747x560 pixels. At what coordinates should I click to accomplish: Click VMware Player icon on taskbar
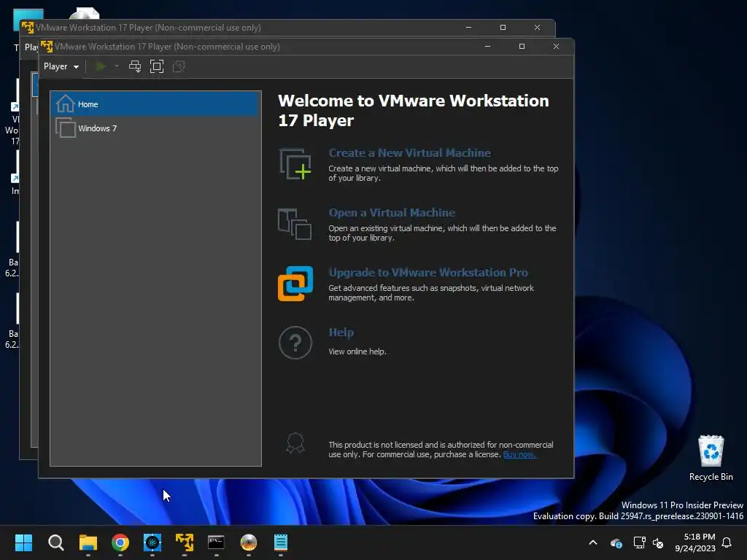[x=185, y=542]
